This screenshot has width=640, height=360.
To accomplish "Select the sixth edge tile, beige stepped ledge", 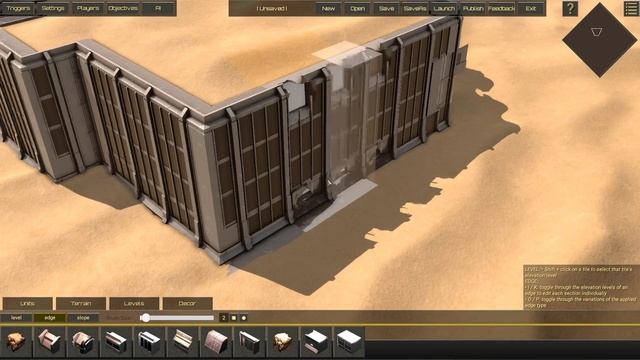I will 183,342.
